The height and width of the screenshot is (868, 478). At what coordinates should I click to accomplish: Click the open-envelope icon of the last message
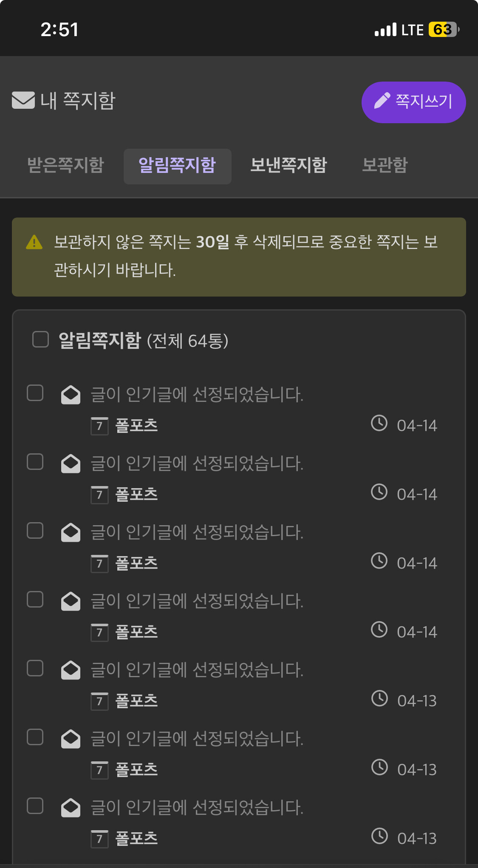(x=71, y=808)
